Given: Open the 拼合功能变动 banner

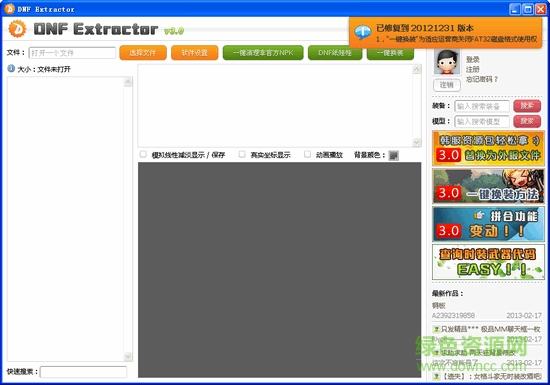Looking at the screenshot, I should (488, 224).
